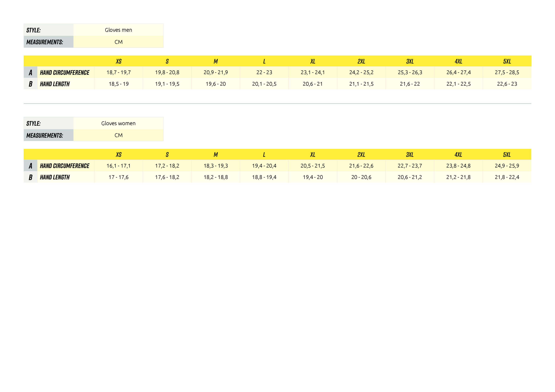Click the L header in women's table
This screenshot has width=555, height=392.
click(264, 155)
